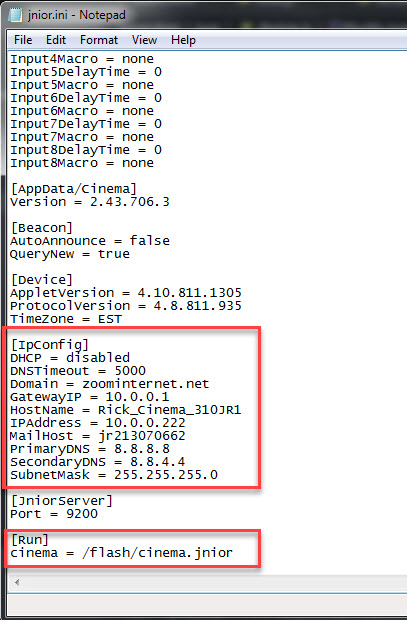Click the cinema = /flash/cinema.jnior line

(x=121, y=552)
